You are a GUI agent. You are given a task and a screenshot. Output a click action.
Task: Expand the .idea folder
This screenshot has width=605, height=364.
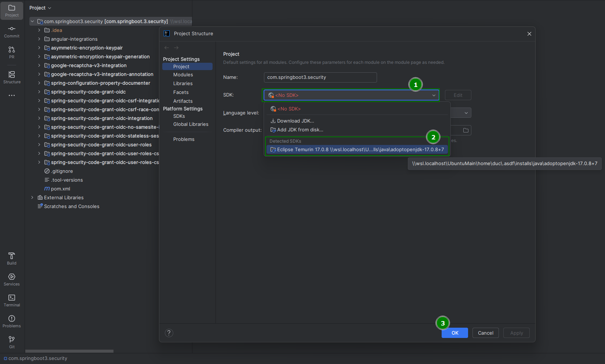click(39, 30)
